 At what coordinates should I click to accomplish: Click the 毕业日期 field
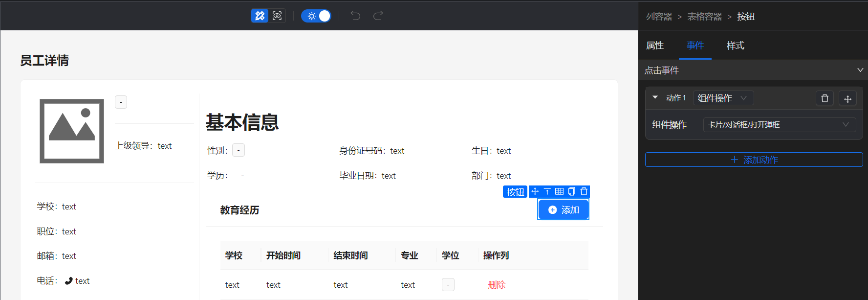pos(368,176)
